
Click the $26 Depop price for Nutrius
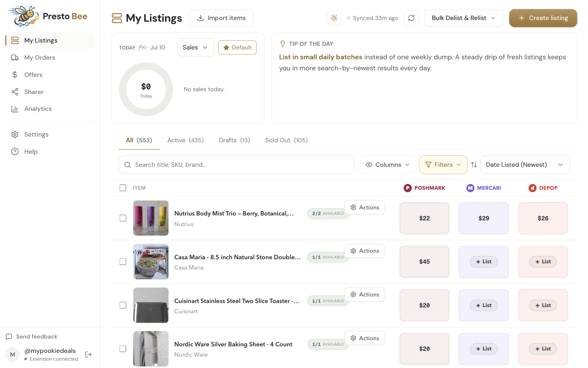tap(543, 218)
